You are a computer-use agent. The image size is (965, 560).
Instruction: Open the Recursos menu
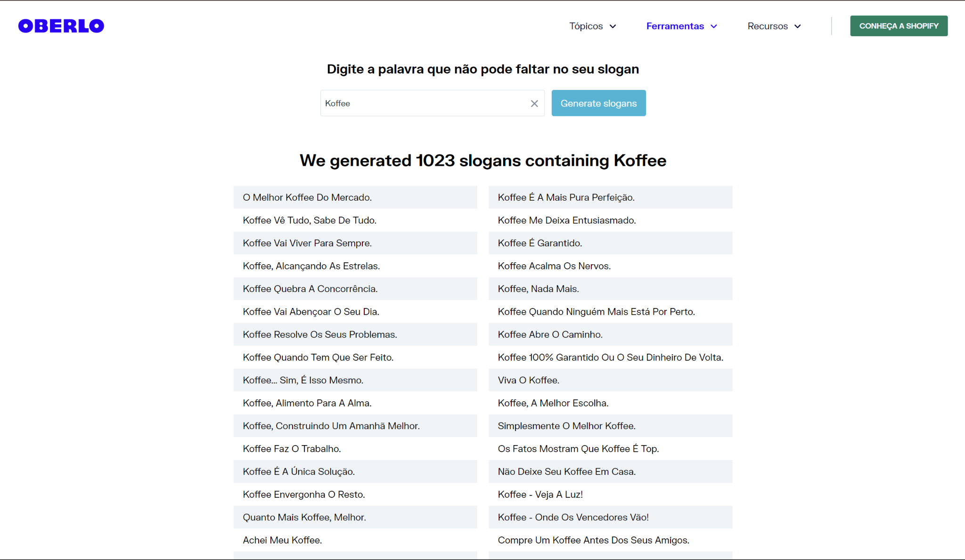[774, 26]
